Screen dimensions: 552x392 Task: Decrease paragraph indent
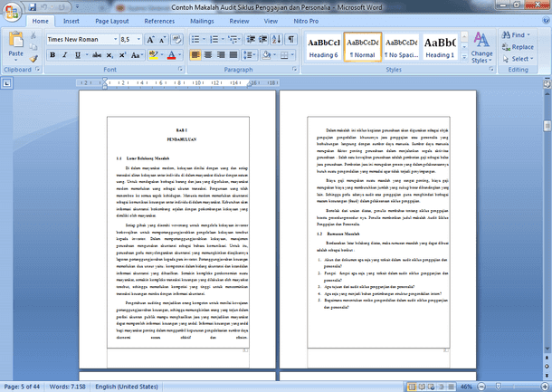(x=251, y=39)
